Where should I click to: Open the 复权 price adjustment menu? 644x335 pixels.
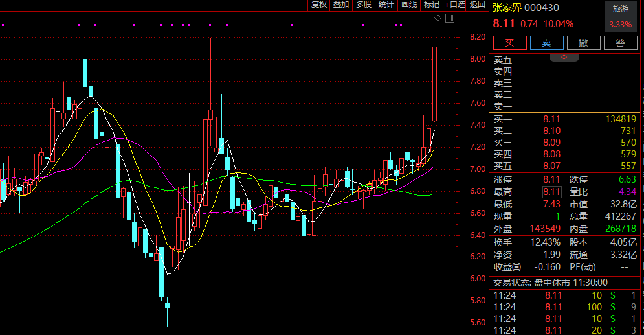318,5
